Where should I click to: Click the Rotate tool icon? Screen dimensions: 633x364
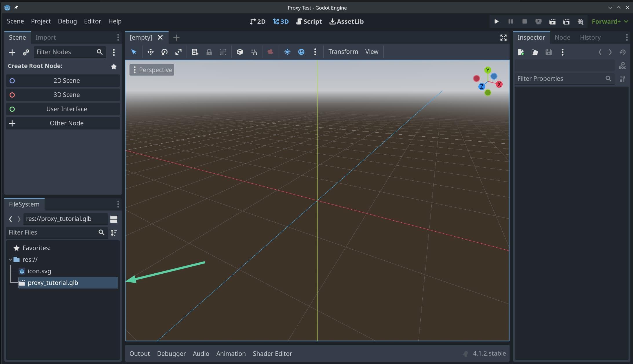click(x=164, y=52)
